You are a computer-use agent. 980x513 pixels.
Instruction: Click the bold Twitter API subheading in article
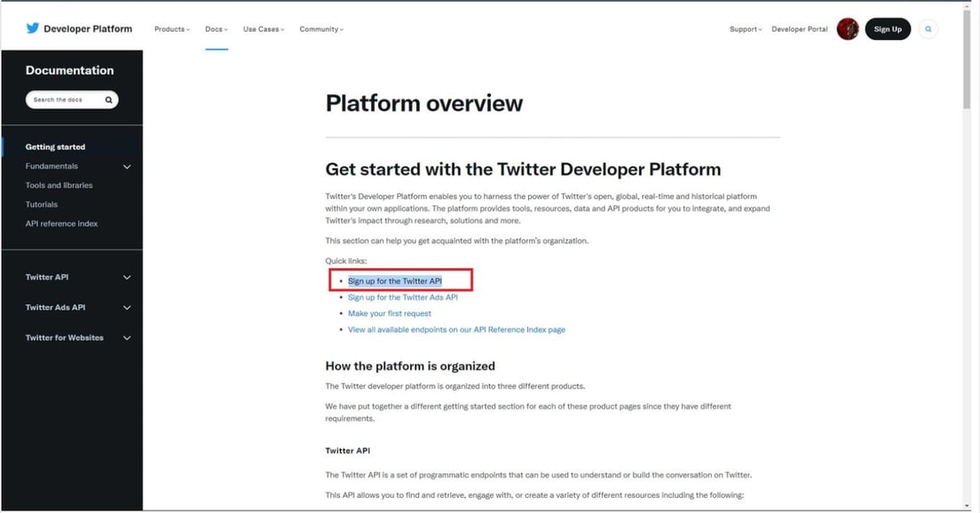347,451
